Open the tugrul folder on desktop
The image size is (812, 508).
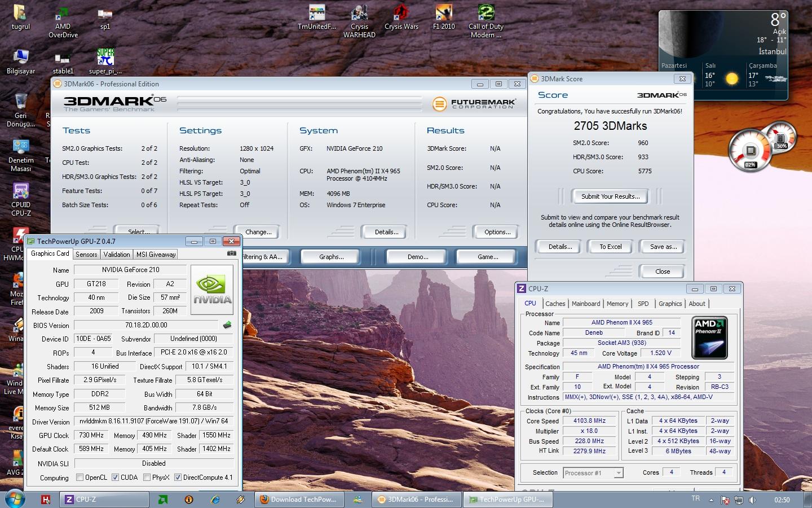(20, 17)
